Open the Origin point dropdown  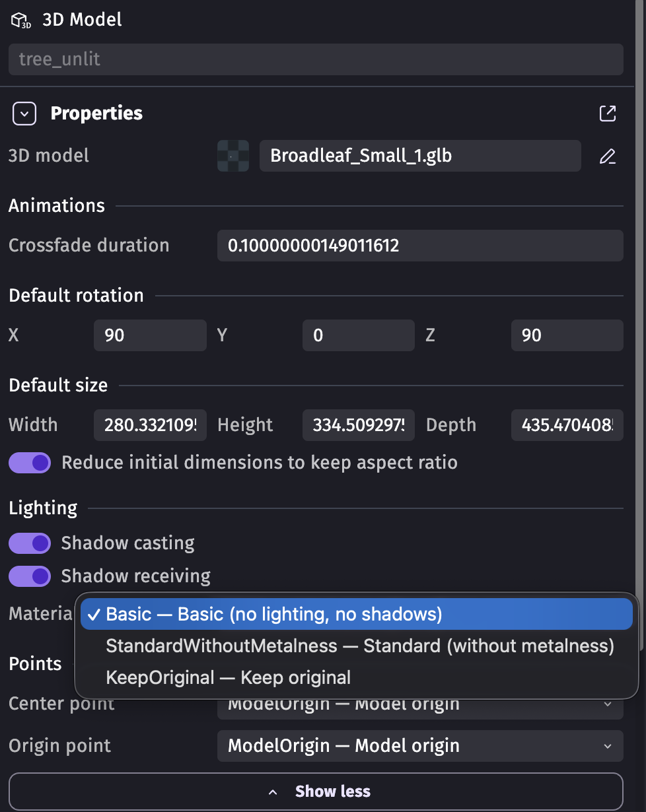(x=420, y=746)
